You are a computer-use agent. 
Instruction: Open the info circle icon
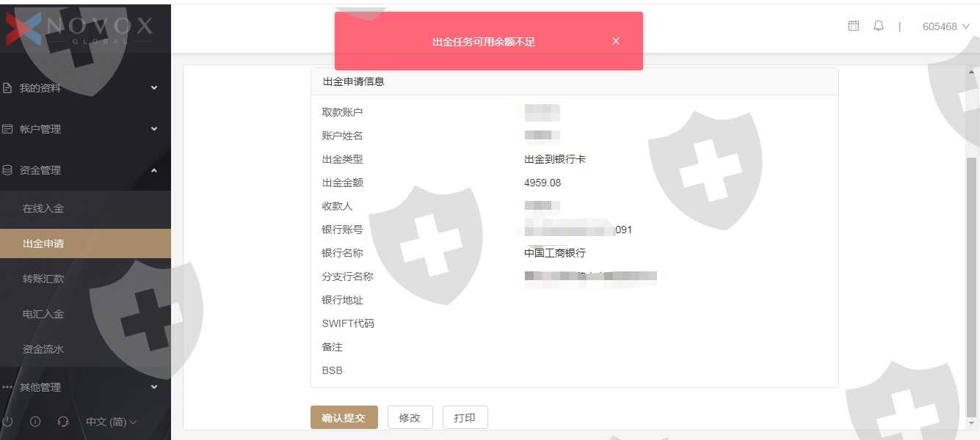click(x=35, y=422)
